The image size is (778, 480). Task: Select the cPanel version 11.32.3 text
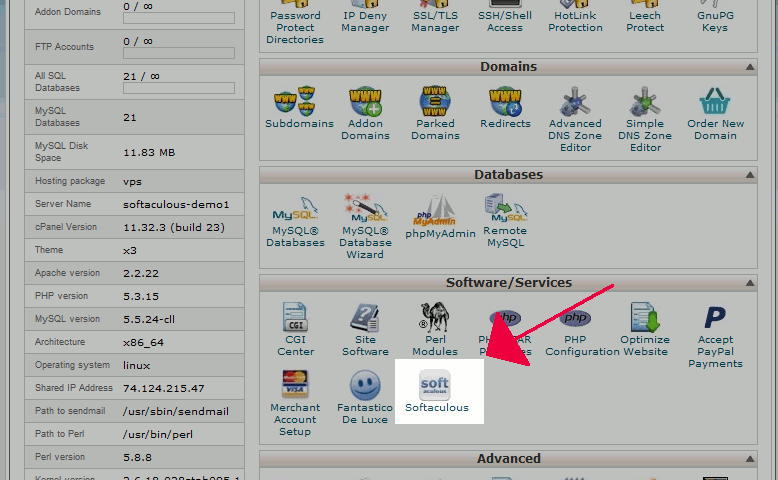coord(174,227)
